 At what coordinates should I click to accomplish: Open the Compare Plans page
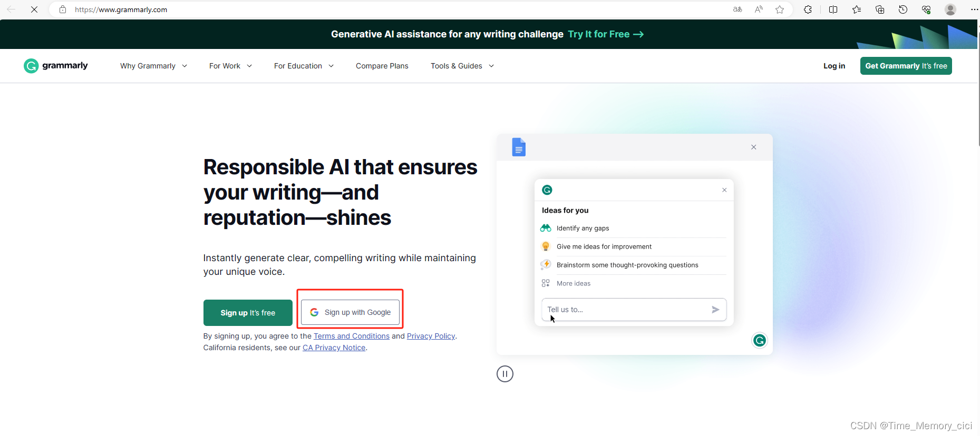point(382,66)
